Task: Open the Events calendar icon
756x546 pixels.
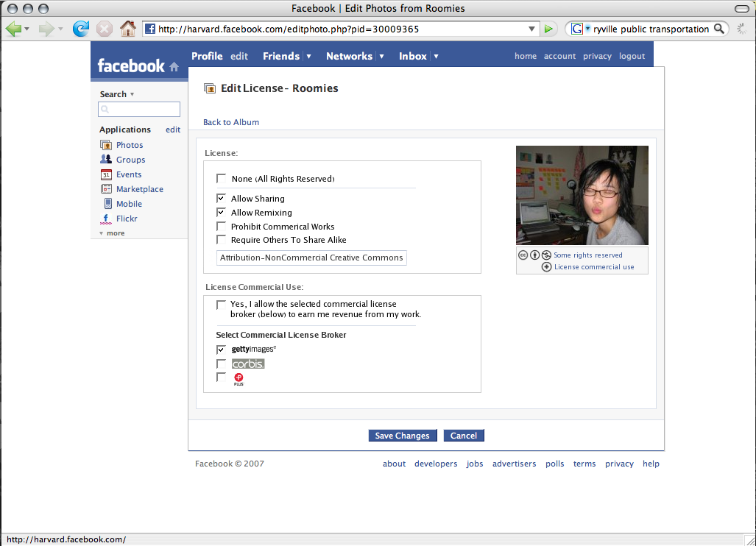Action: [106, 174]
